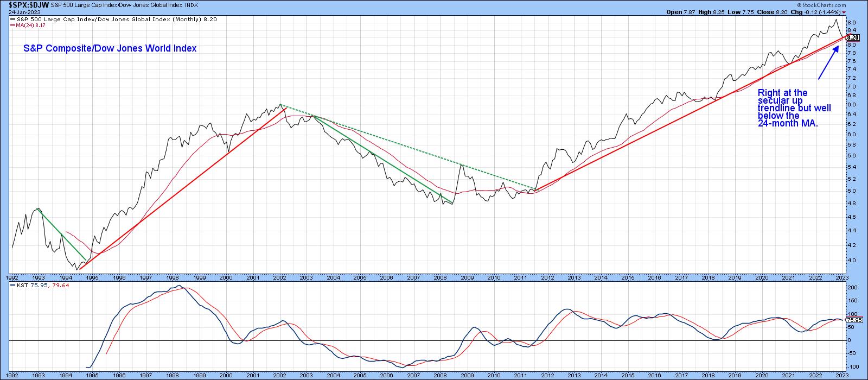
Task: Click the black line swatch in the legend
Action: (12, 18)
